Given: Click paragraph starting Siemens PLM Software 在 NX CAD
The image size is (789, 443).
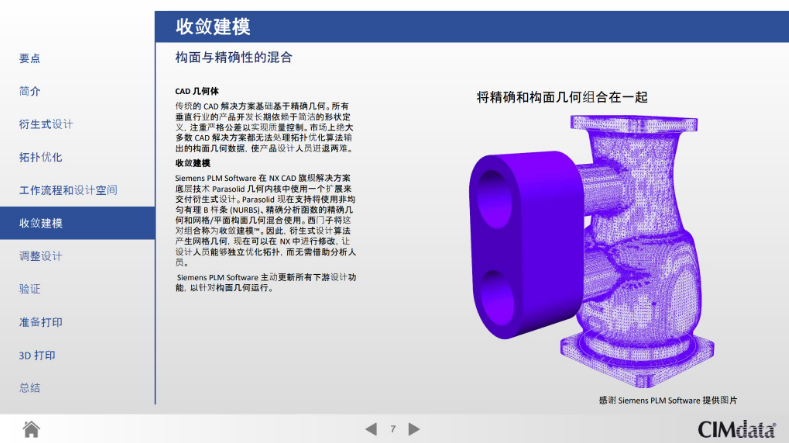Looking at the screenshot, I should pos(265,220).
